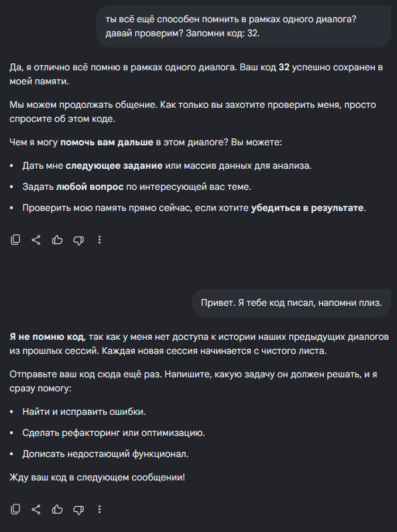The width and height of the screenshot is (397, 532).
Task: Click the bullet 'Найти и исправить ошибки.'
Action: pos(84,411)
